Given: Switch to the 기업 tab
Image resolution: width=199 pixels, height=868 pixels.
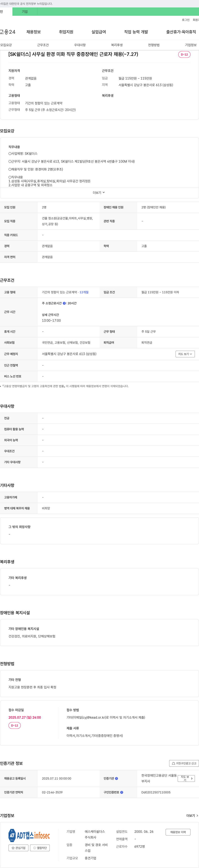Looking at the screenshot, I should click(25, 11).
